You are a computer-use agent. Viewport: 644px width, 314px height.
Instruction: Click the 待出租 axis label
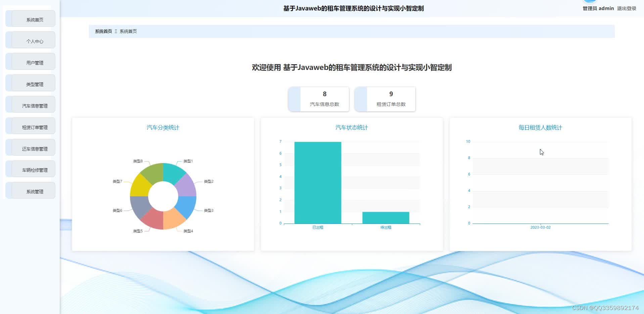[x=386, y=228]
